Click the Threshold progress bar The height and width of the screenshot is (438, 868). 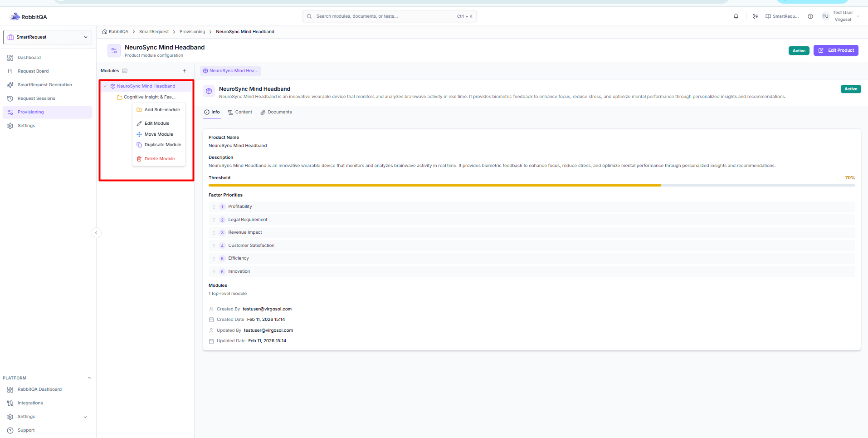click(532, 185)
